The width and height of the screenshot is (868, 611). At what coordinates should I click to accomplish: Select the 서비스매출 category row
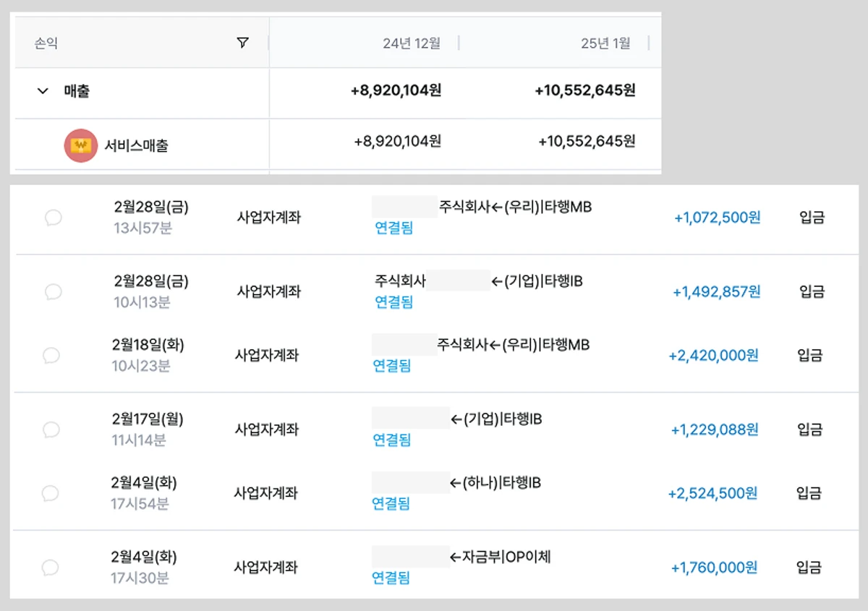(x=336, y=145)
